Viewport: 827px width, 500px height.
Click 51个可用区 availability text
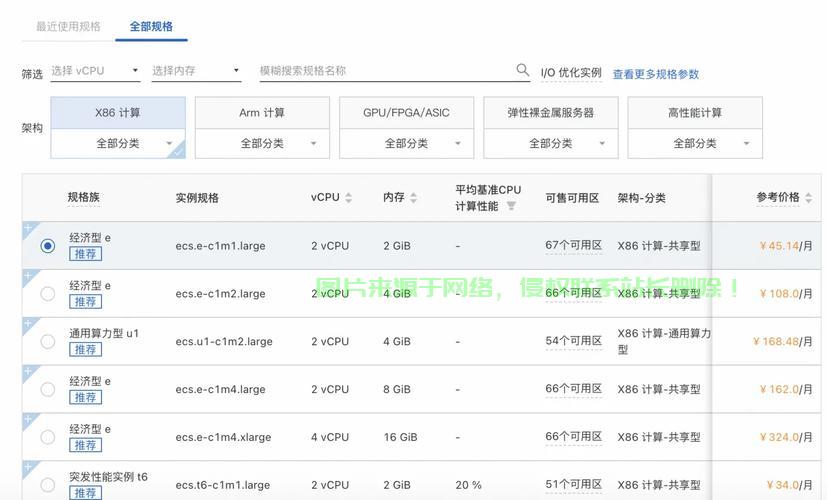pyautogui.click(x=574, y=484)
